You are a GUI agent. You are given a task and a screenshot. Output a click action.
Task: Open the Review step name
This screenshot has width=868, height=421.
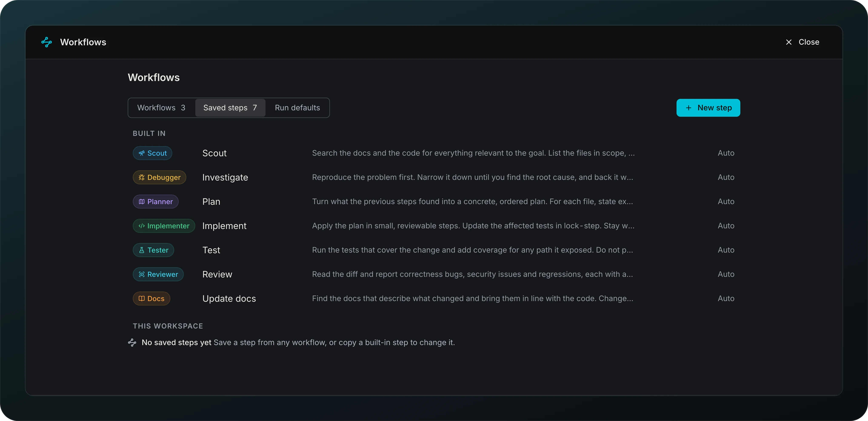[x=217, y=275]
